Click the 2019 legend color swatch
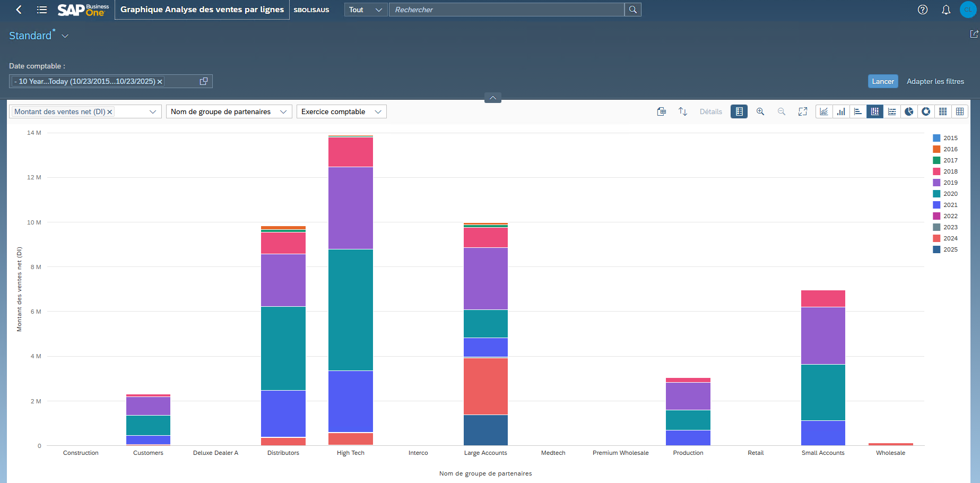 point(936,183)
